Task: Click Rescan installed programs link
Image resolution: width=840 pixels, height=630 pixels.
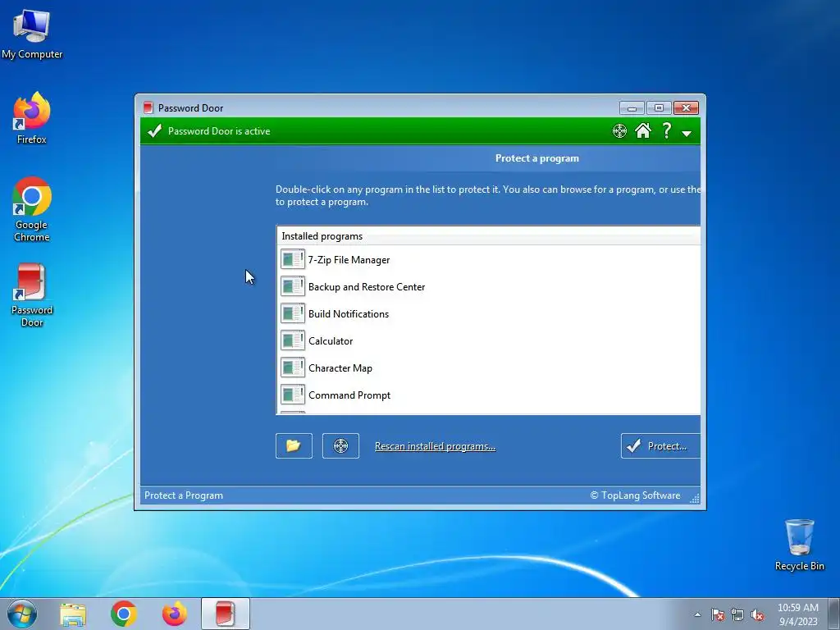Action: (x=435, y=446)
